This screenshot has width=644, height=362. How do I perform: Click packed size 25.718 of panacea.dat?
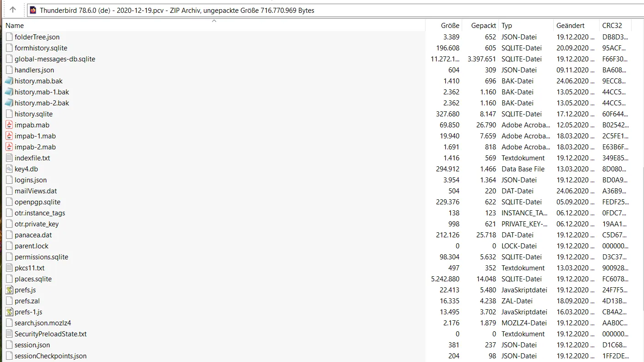click(x=486, y=235)
